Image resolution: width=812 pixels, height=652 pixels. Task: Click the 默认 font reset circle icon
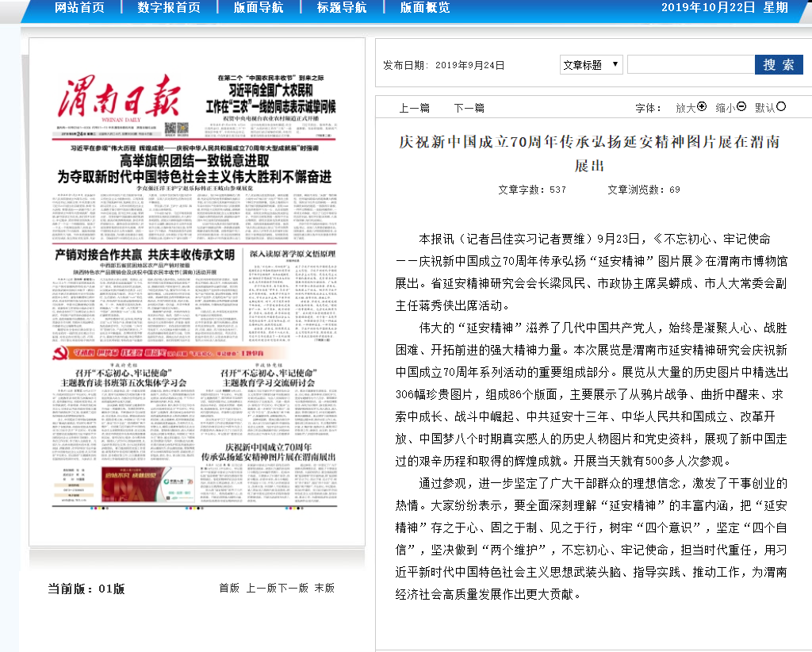pos(781,106)
